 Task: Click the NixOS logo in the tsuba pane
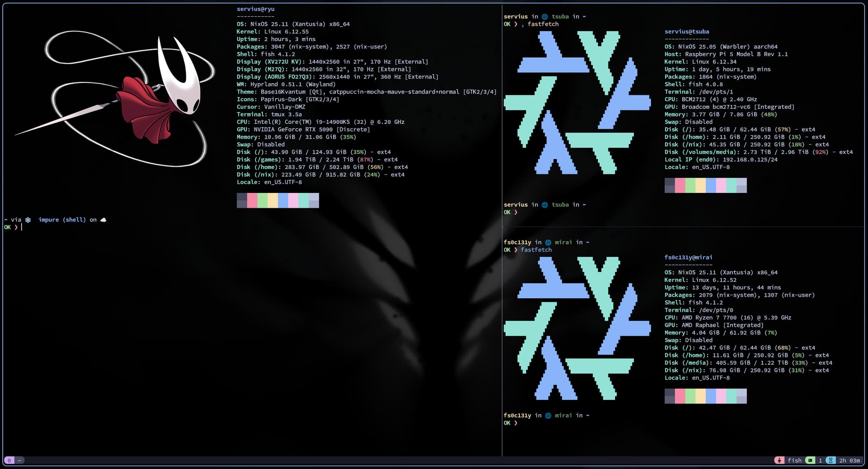[577, 103]
